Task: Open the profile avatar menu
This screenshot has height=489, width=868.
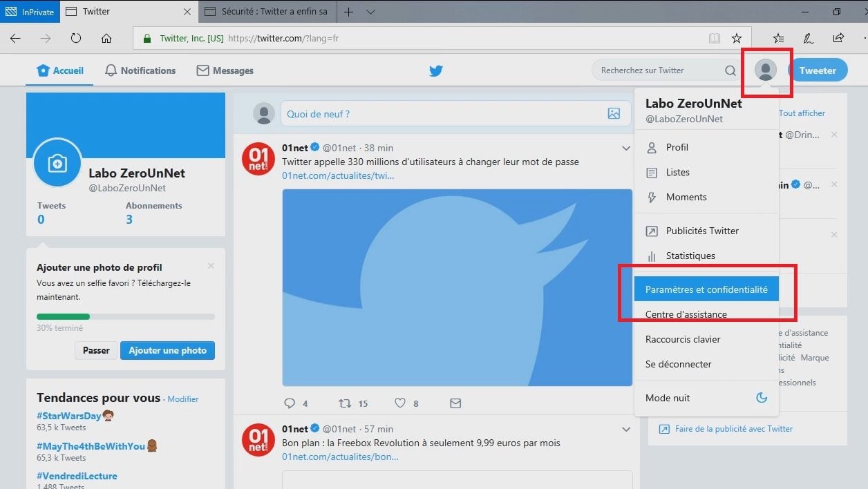Action: coord(765,70)
